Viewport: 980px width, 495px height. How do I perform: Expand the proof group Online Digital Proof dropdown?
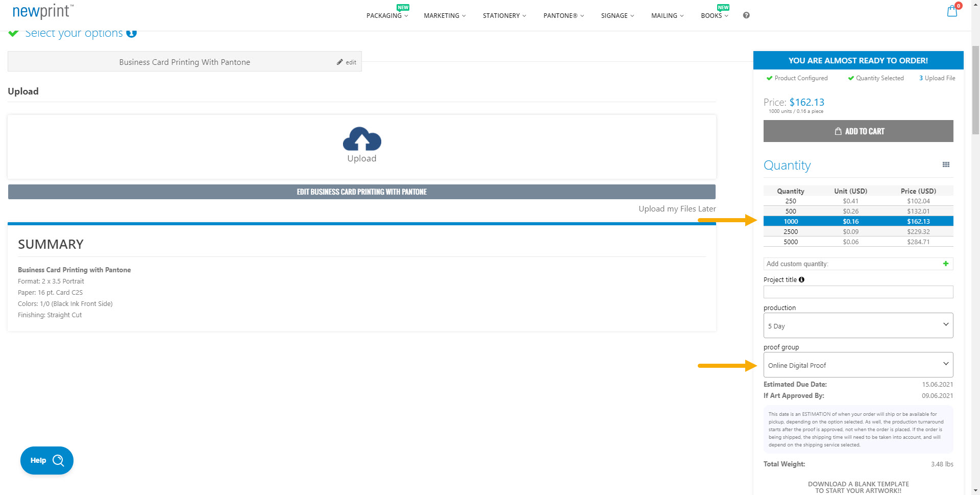858,365
